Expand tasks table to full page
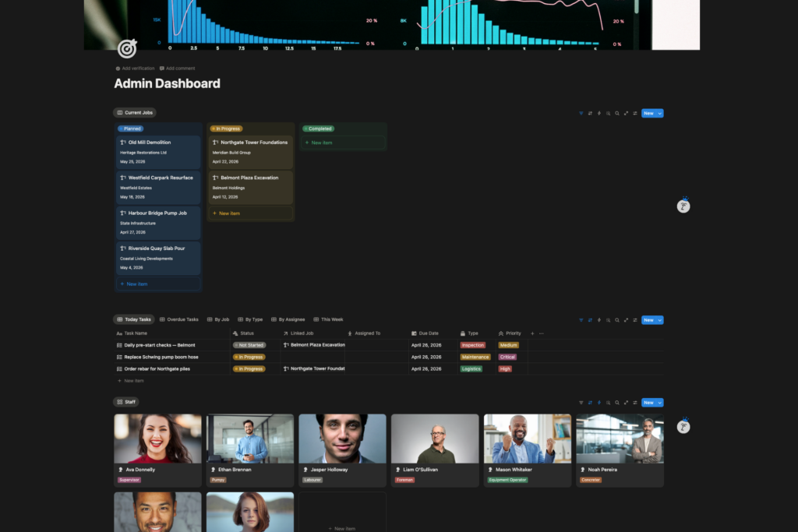Screen dimensions: 798x532 tap(626, 320)
